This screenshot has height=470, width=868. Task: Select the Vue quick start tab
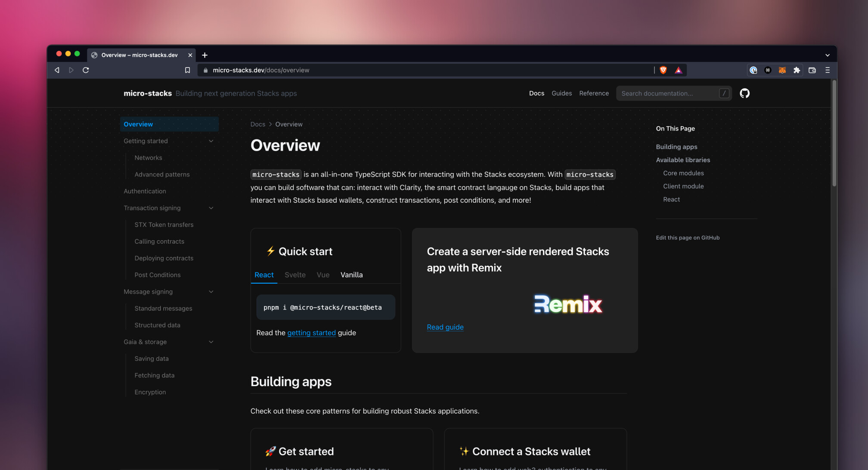(x=323, y=275)
